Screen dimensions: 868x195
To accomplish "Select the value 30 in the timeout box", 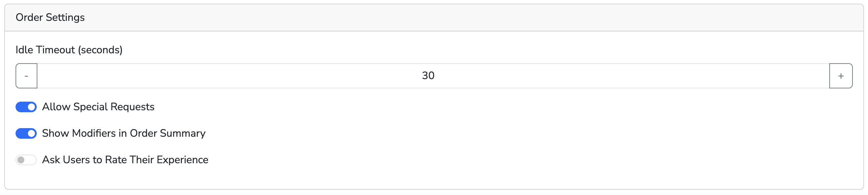I will [428, 75].
